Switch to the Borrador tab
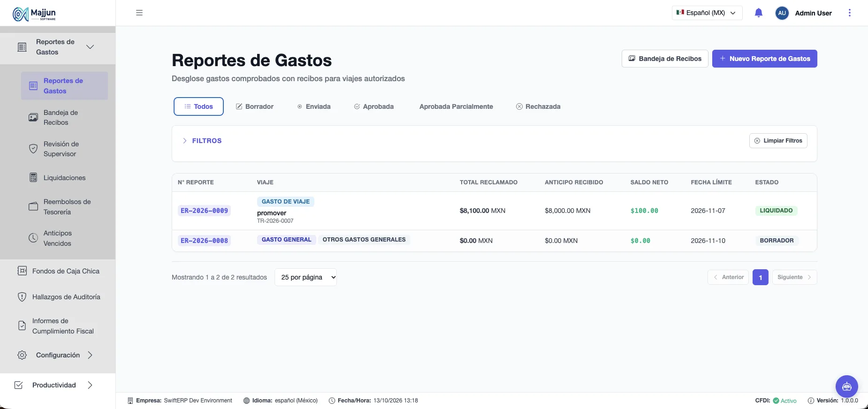Viewport: 868px width, 409px height. (x=255, y=106)
